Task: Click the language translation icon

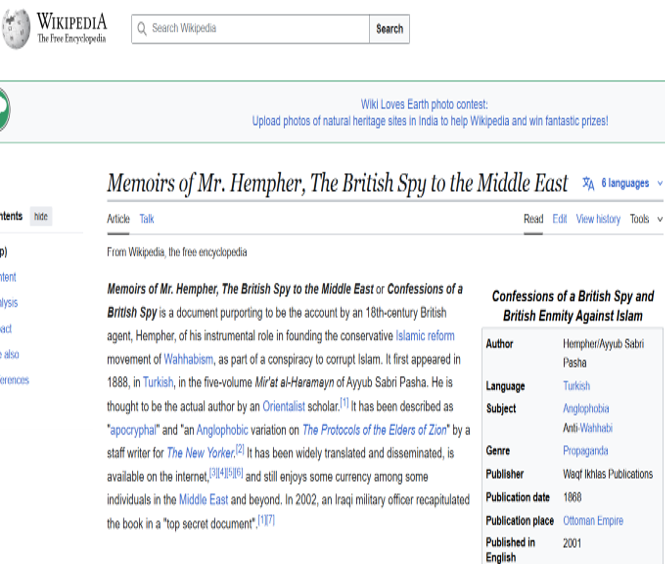Action: click(588, 184)
